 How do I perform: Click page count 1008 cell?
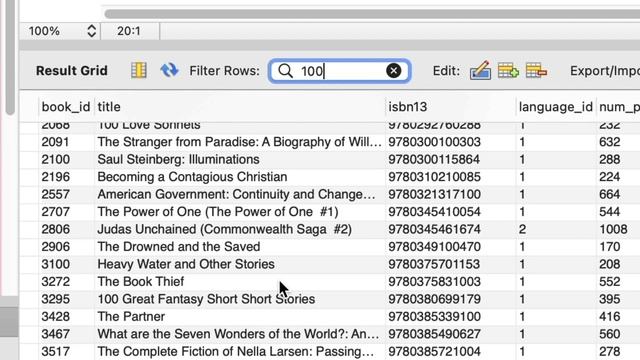click(x=613, y=229)
